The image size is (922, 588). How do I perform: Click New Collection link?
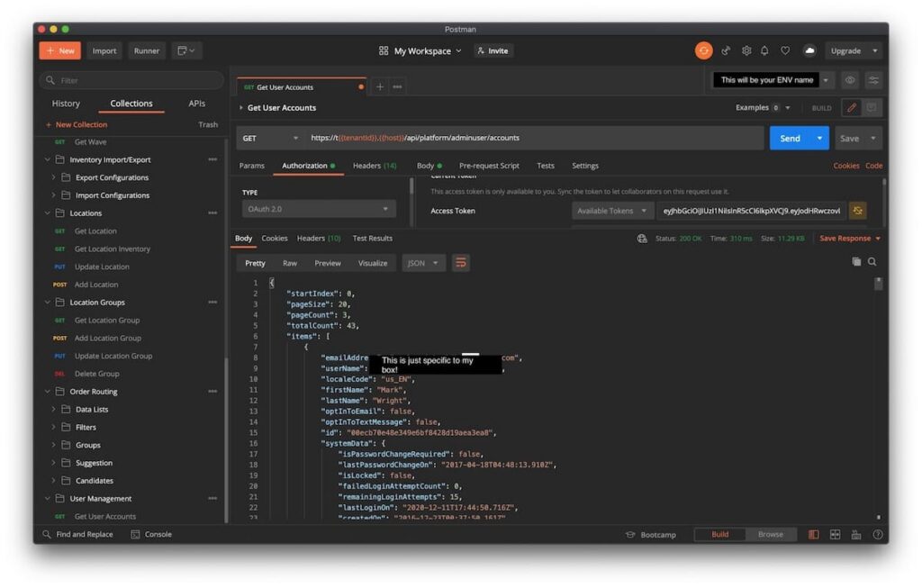(x=77, y=124)
